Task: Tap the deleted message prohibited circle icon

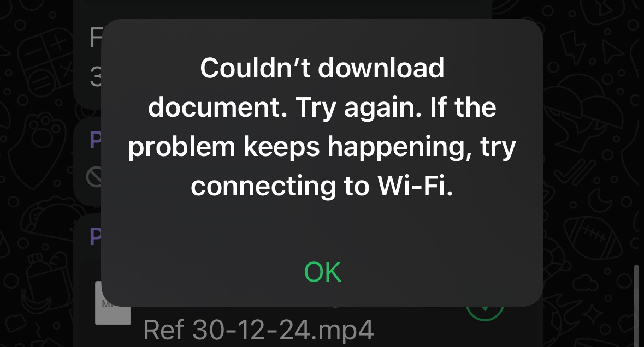Action: (x=94, y=178)
